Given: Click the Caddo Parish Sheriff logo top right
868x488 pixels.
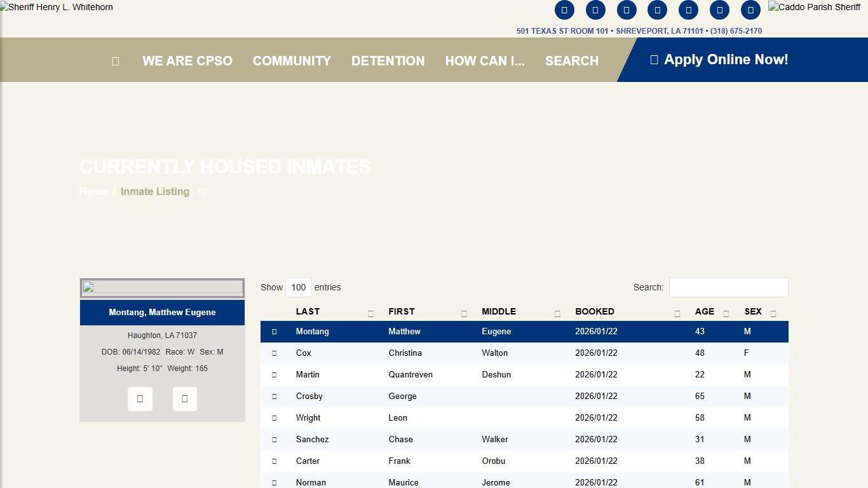Looking at the screenshot, I should pyautogui.click(x=814, y=7).
